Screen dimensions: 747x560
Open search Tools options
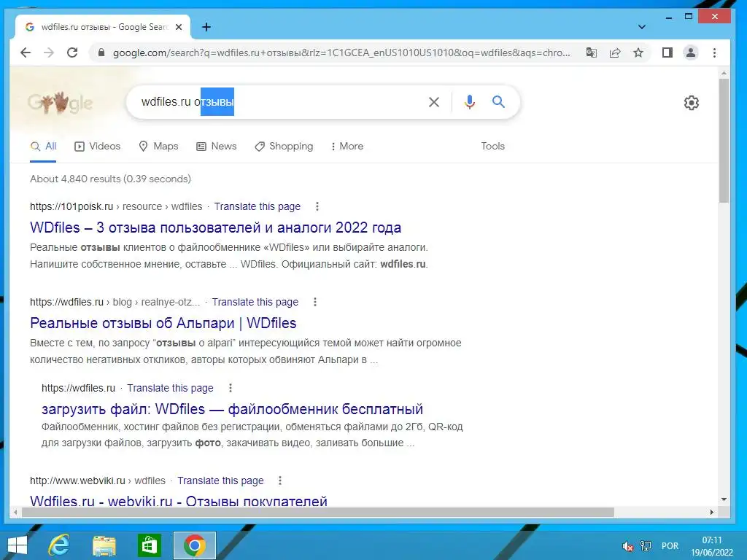coord(492,146)
